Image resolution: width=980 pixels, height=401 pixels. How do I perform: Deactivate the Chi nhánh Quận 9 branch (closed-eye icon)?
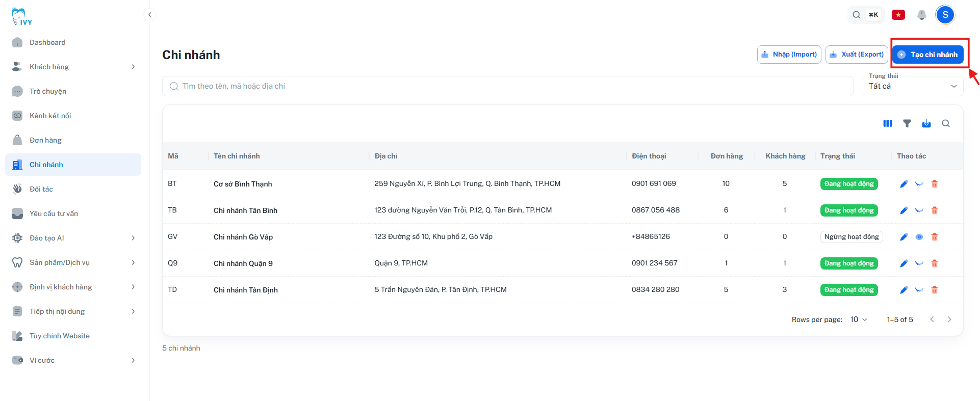pyautogui.click(x=919, y=263)
